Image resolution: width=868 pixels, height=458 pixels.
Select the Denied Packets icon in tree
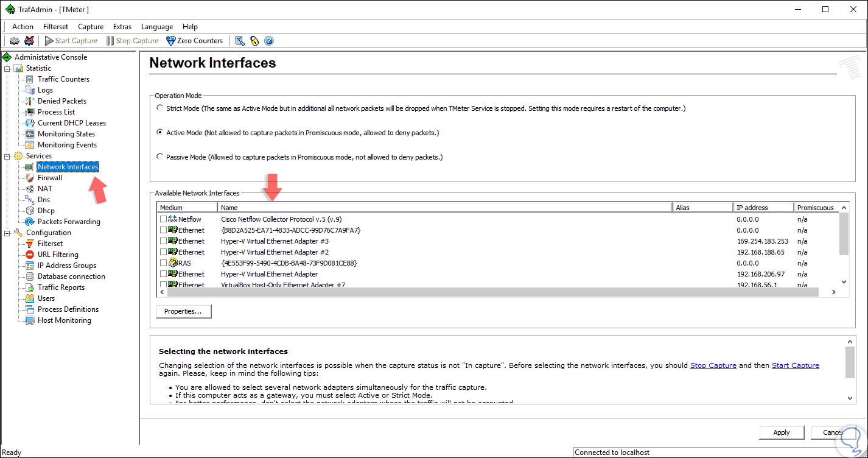pyautogui.click(x=30, y=101)
